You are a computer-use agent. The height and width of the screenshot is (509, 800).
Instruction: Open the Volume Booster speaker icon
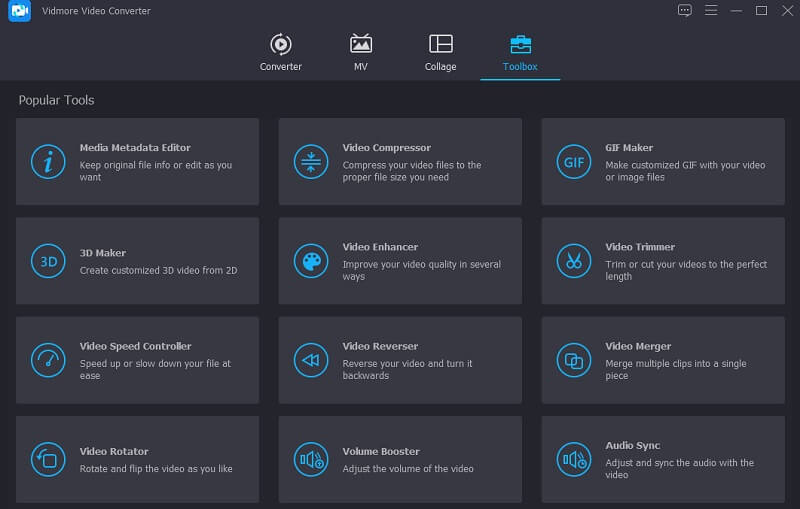310,459
